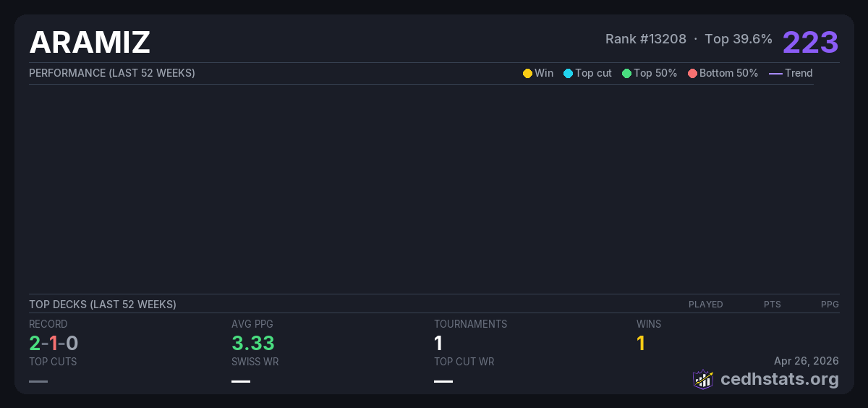Click the purple 223 rating score

point(810,42)
